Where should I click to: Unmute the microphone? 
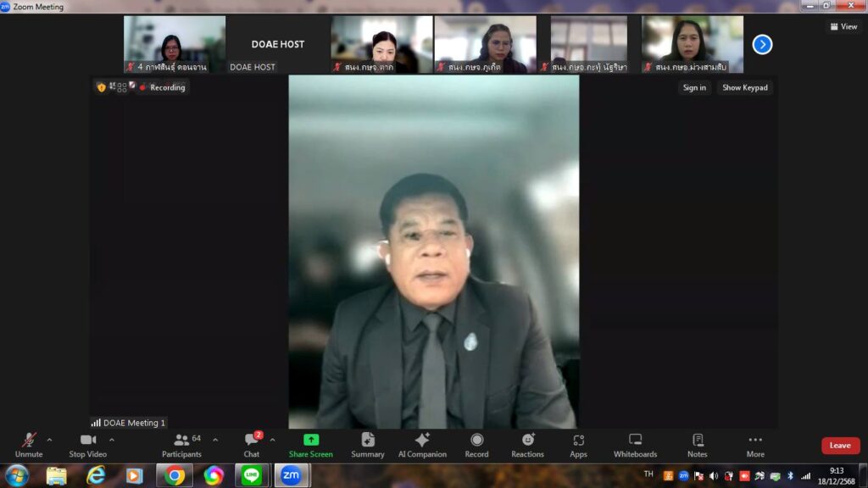tap(29, 445)
